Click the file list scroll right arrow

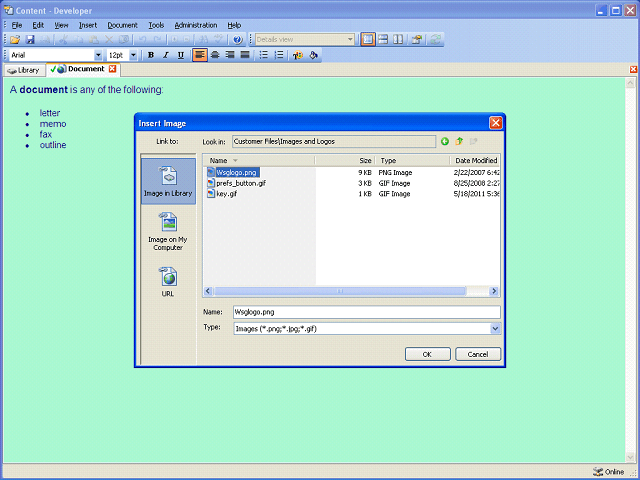coord(494,291)
